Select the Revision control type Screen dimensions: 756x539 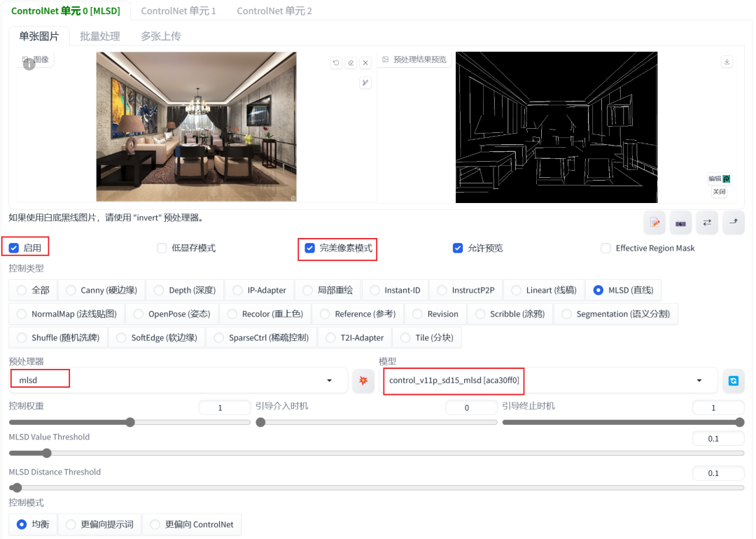tap(435, 314)
